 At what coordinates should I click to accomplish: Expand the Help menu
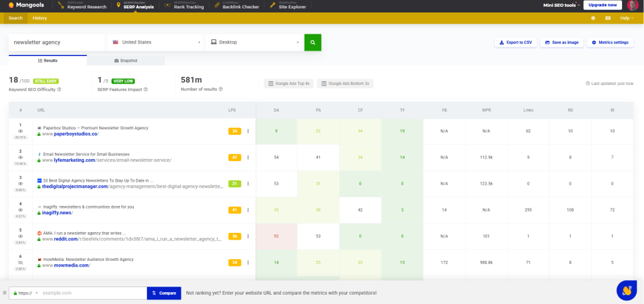click(x=626, y=18)
